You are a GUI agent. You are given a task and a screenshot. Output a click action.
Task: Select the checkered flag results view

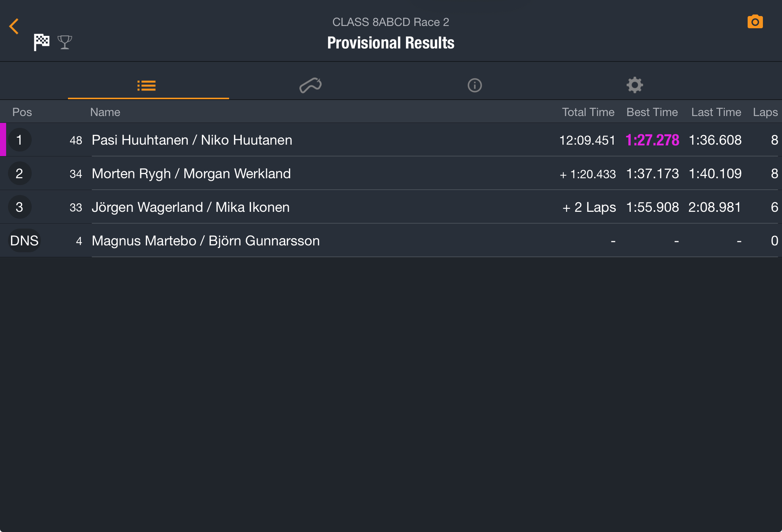coord(42,42)
